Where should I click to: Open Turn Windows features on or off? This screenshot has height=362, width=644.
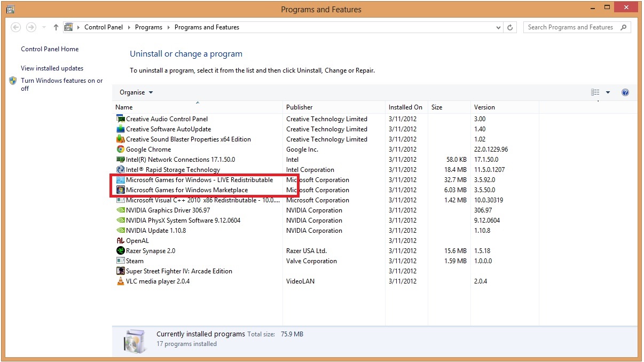[62, 84]
